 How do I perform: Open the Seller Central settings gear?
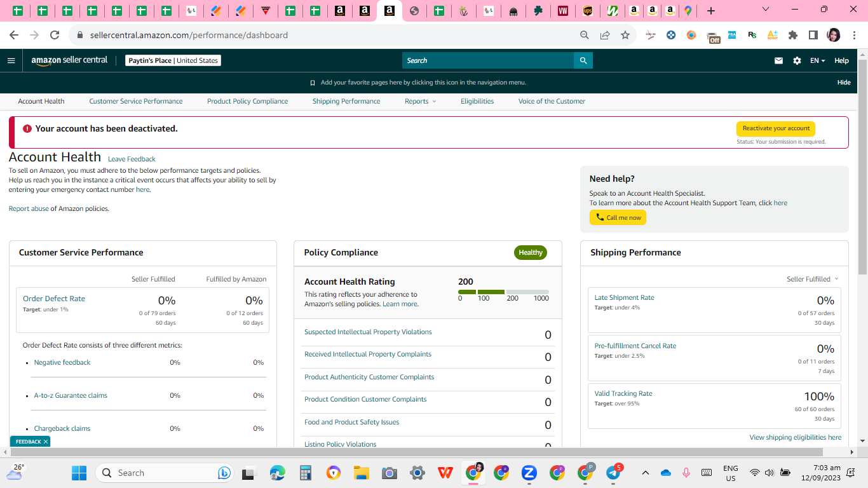pos(797,60)
